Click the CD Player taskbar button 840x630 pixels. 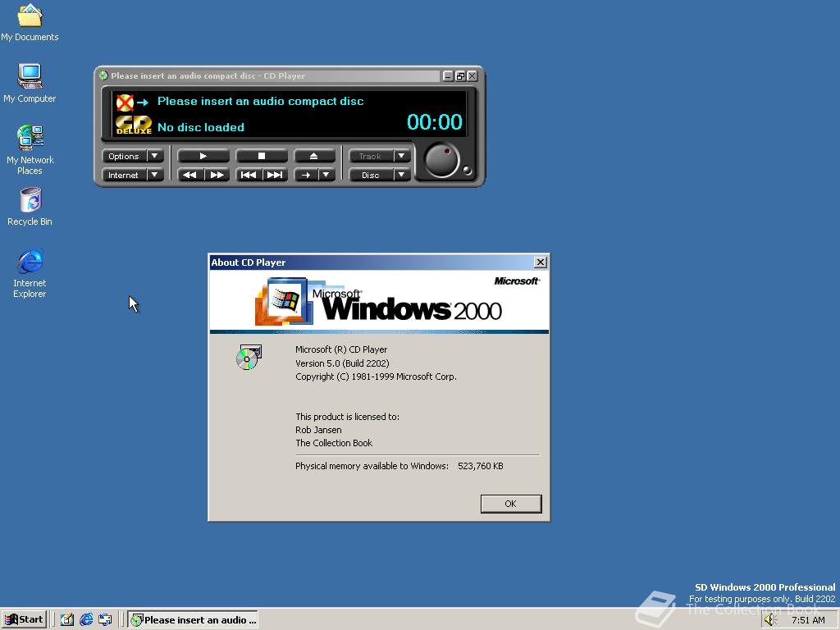tap(193, 620)
